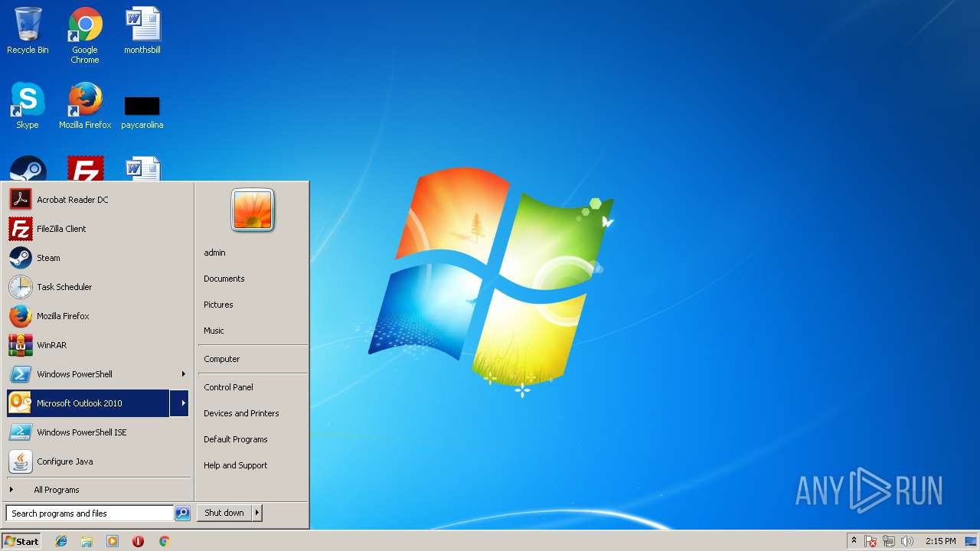Viewport: 980px width, 551px height.
Task: Show hidden system tray icons
Action: pyautogui.click(x=854, y=541)
